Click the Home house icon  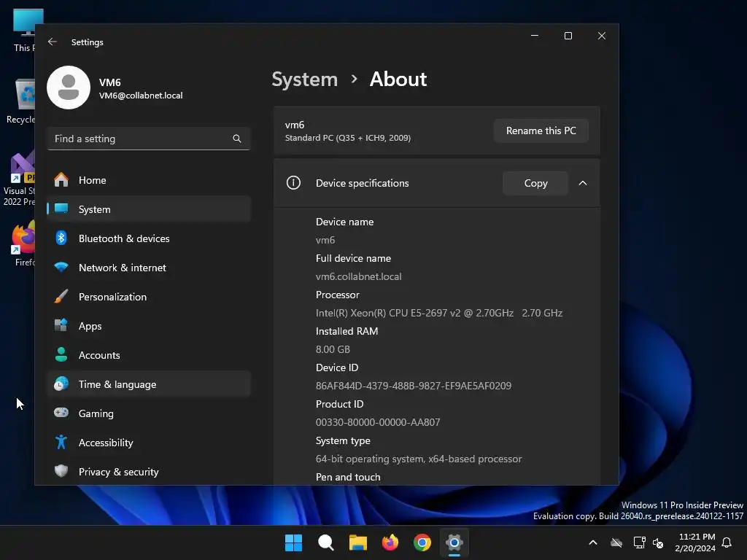click(x=61, y=180)
